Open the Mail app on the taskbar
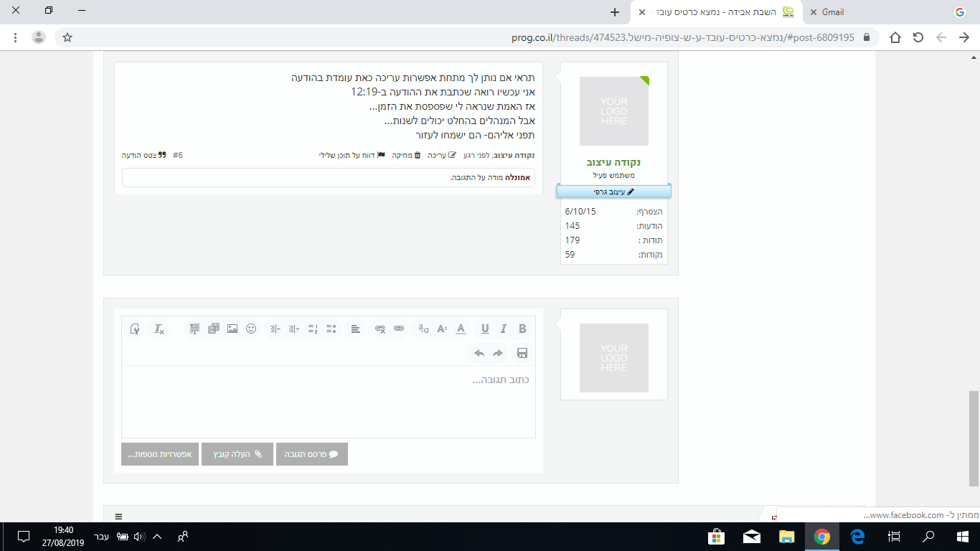Image resolution: width=980 pixels, height=551 pixels. point(752,536)
